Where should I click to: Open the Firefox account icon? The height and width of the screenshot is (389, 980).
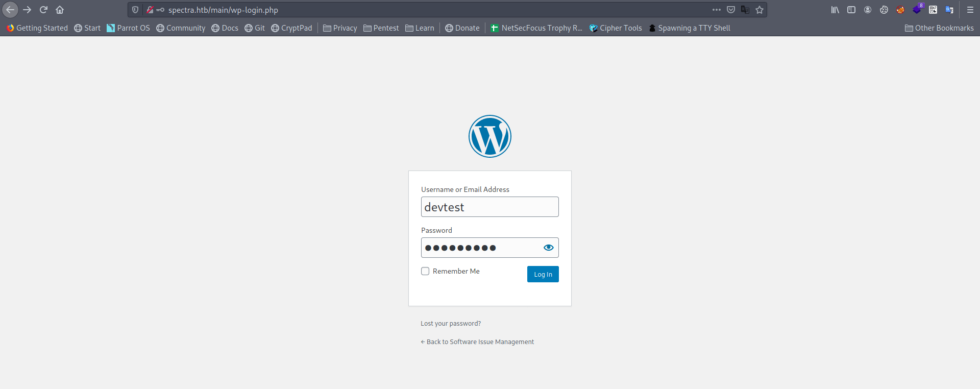pyautogui.click(x=868, y=10)
